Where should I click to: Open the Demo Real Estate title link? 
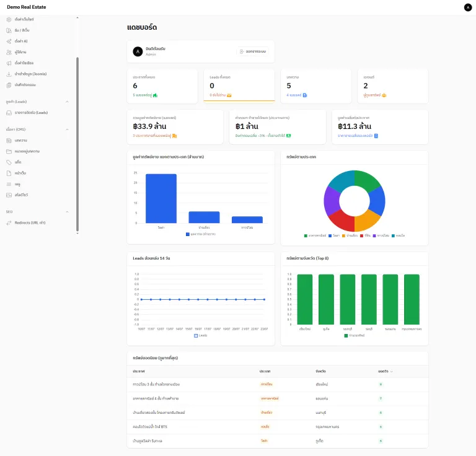point(27,7)
